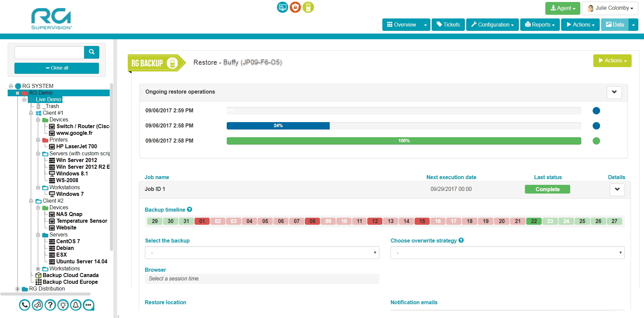
Task: Click the phone support icon at bottom left
Action: pos(24,305)
